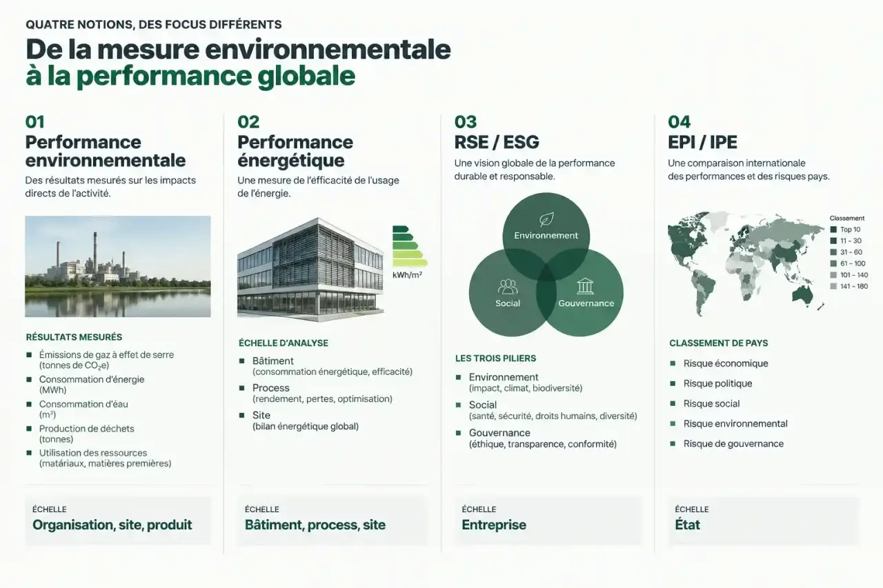Choose the 101 – 140 legend color swatch

[833, 275]
